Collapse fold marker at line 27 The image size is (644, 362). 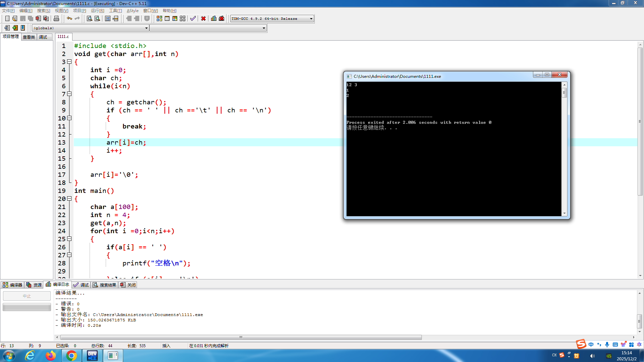69,255
